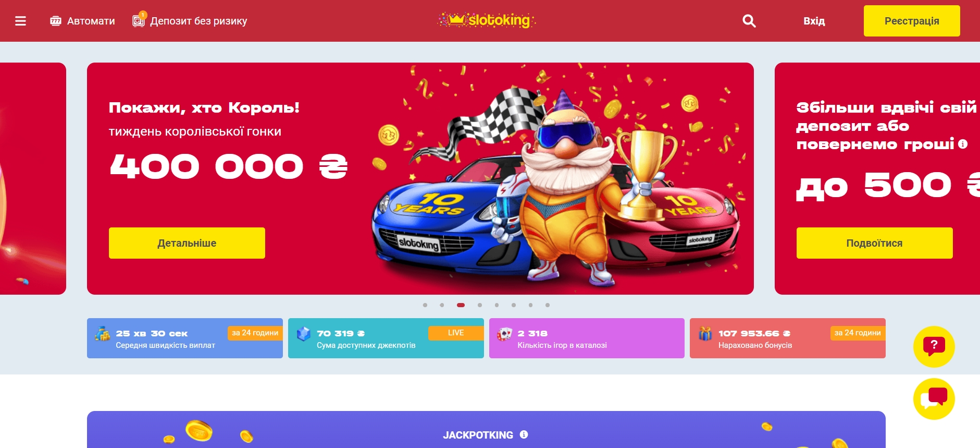Open the hamburger navigation menu
980x448 pixels.
20,21
